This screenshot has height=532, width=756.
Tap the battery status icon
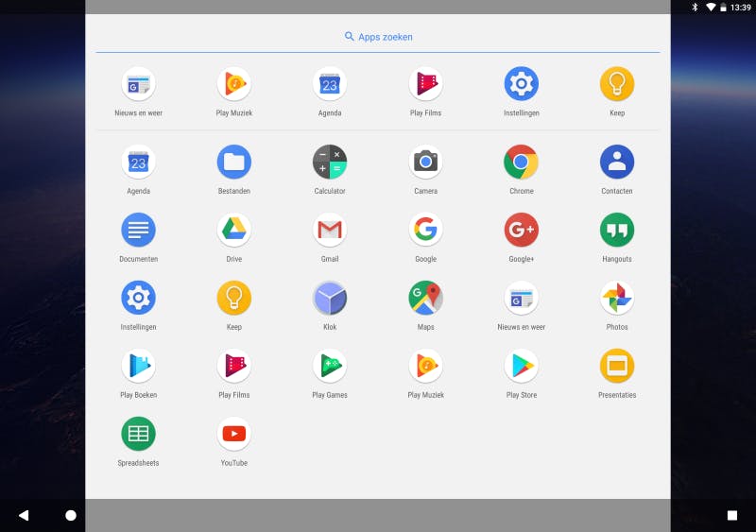point(723,8)
